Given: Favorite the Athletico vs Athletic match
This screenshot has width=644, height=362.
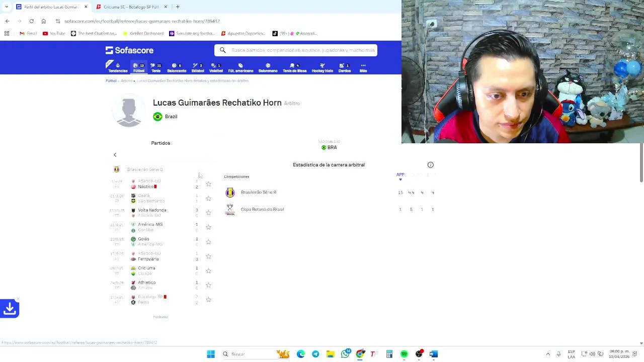Looking at the screenshot, I should click(208, 285).
